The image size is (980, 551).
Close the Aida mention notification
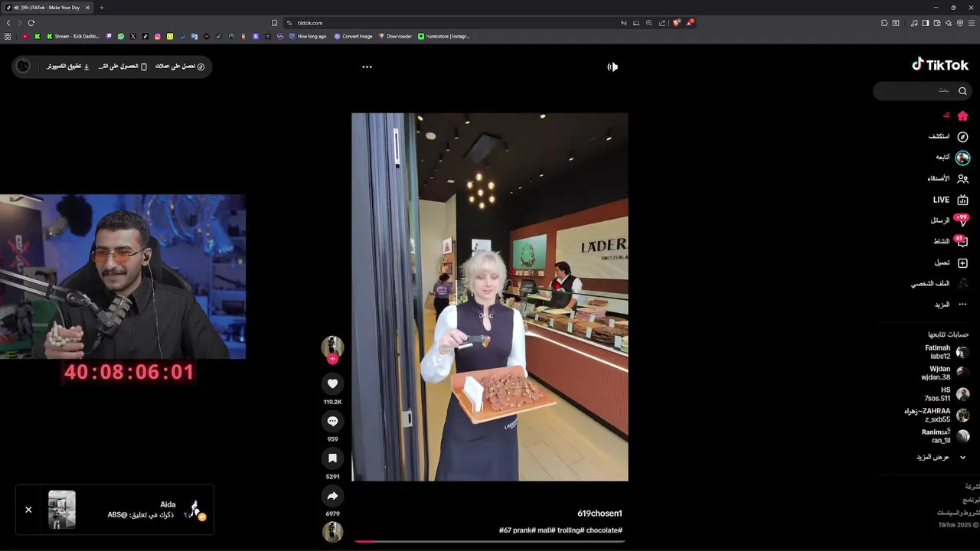pos(28,510)
